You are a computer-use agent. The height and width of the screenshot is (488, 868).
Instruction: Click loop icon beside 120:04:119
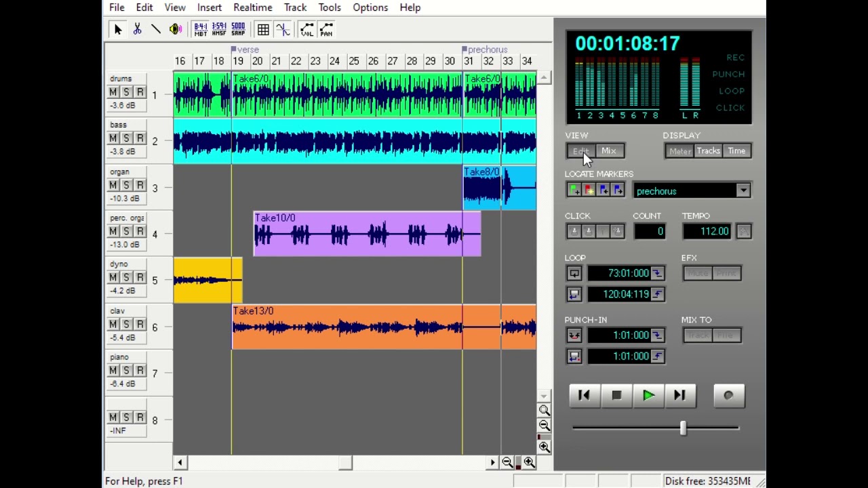574,294
